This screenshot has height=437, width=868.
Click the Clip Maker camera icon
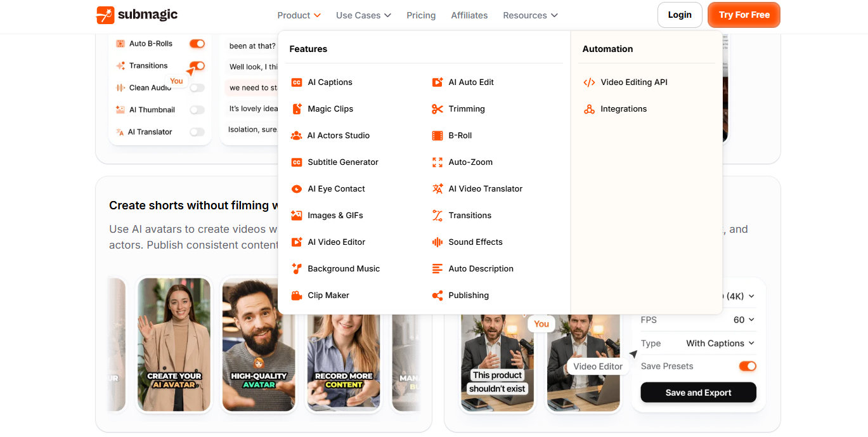pyautogui.click(x=297, y=296)
